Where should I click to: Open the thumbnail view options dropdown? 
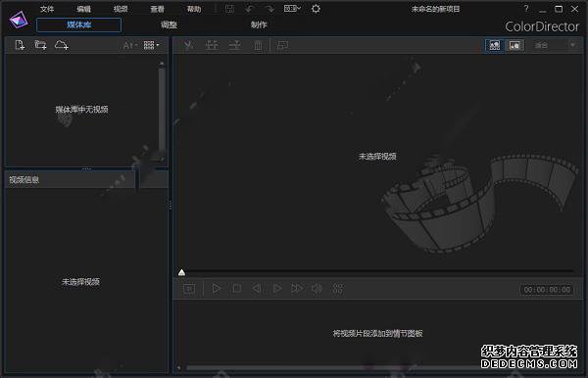(x=151, y=45)
